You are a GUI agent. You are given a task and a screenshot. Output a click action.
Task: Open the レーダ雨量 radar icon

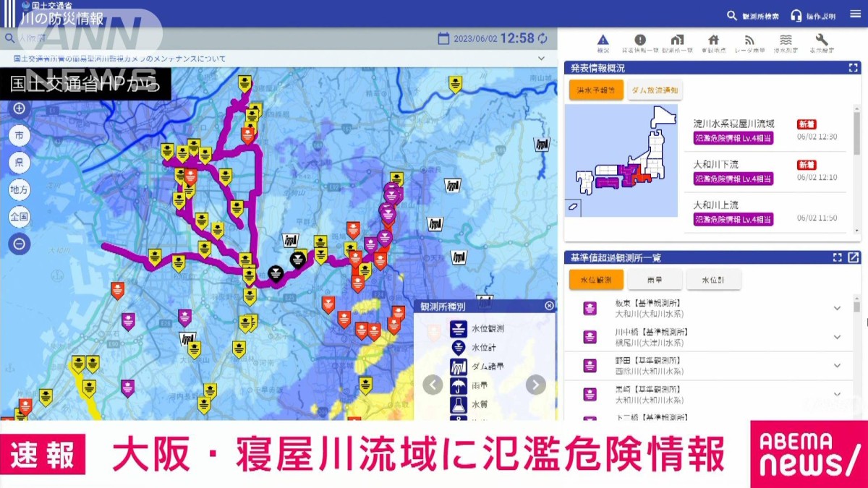pyautogui.click(x=749, y=41)
